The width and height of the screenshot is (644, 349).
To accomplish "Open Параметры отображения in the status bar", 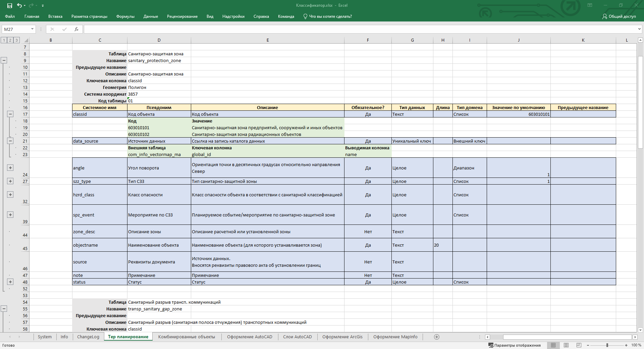I will click(515, 345).
